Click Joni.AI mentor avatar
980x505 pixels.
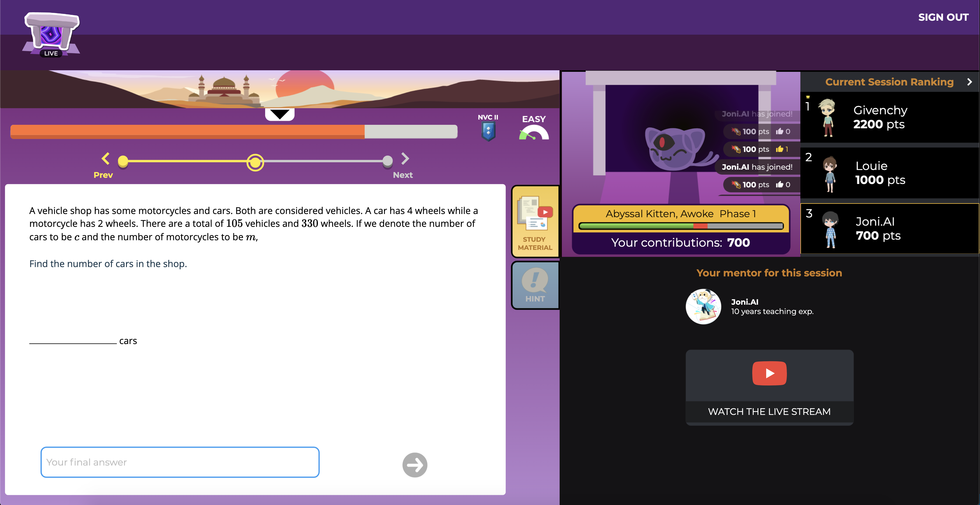click(x=703, y=306)
